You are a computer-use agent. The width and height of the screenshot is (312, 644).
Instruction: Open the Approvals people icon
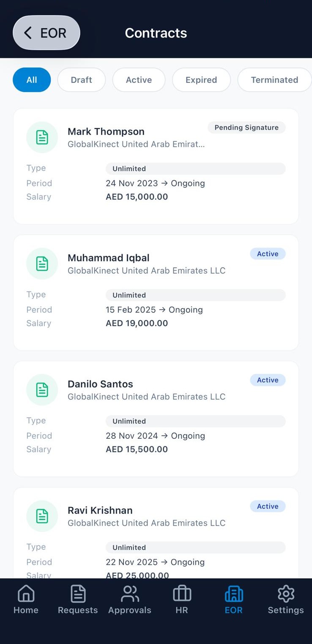[130, 594]
